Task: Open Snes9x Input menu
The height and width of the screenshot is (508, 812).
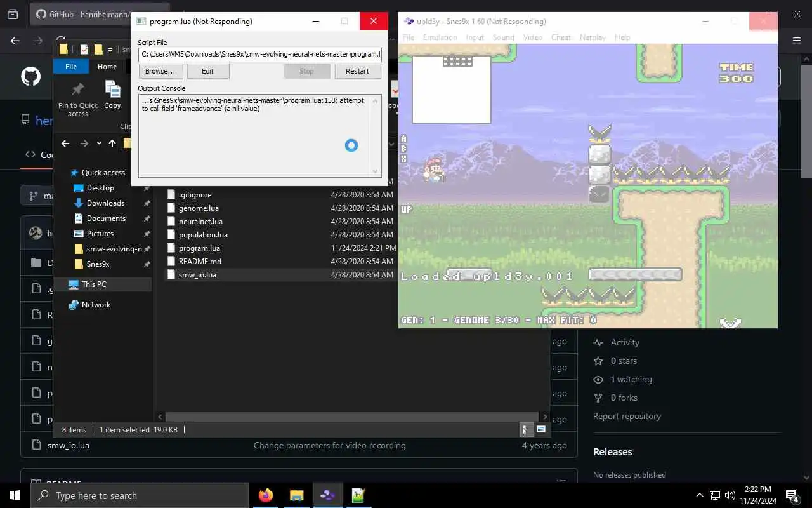Action: pyautogui.click(x=475, y=37)
